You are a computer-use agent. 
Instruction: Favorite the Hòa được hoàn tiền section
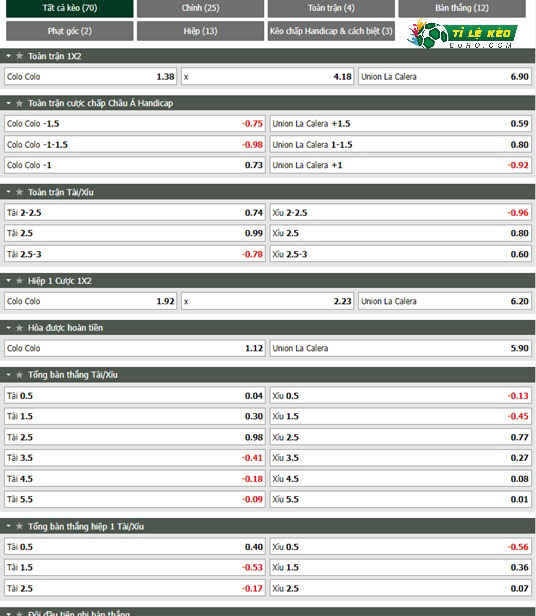19,328
